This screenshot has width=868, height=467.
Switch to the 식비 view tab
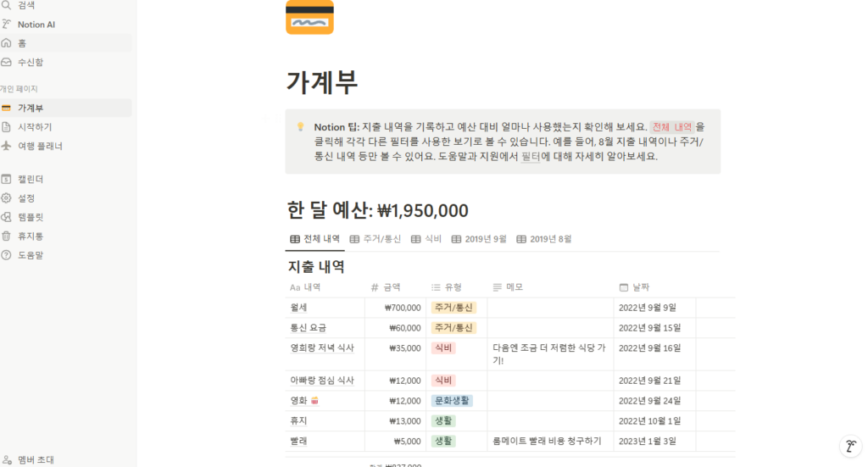pos(426,239)
